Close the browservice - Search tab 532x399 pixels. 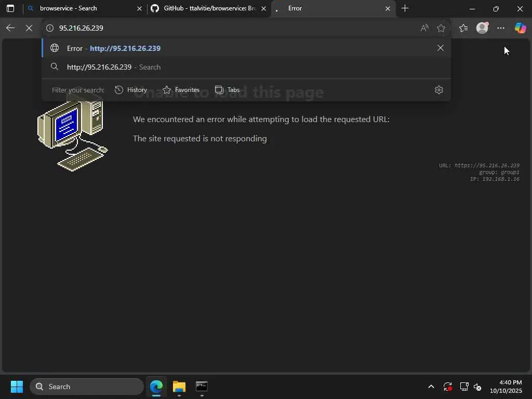click(139, 9)
